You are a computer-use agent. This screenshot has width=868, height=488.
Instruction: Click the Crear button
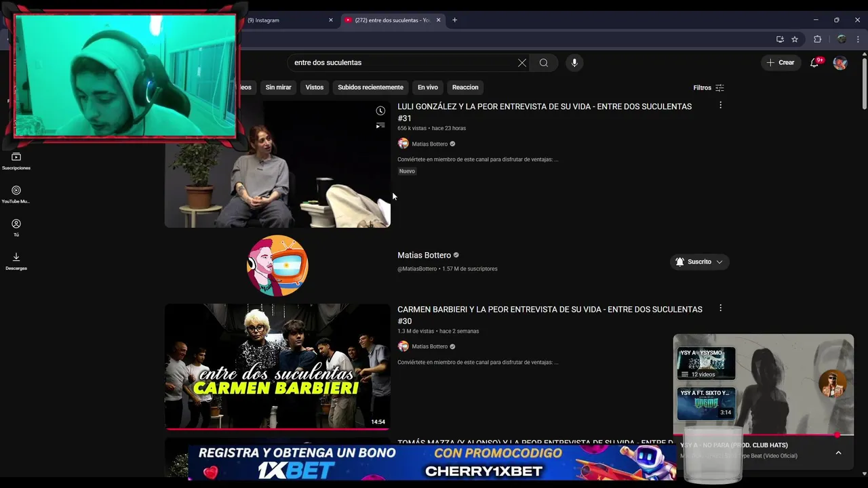tap(781, 62)
